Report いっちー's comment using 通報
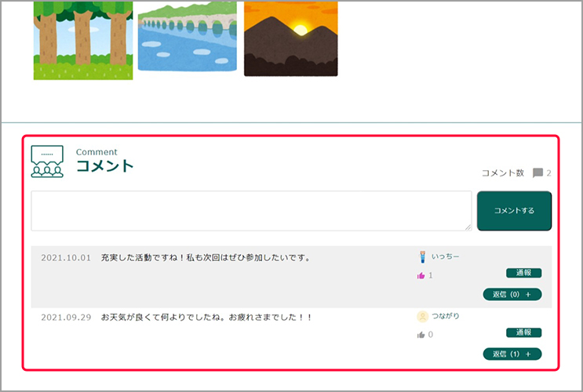Image resolution: width=583 pixels, height=392 pixels. (523, 273)
